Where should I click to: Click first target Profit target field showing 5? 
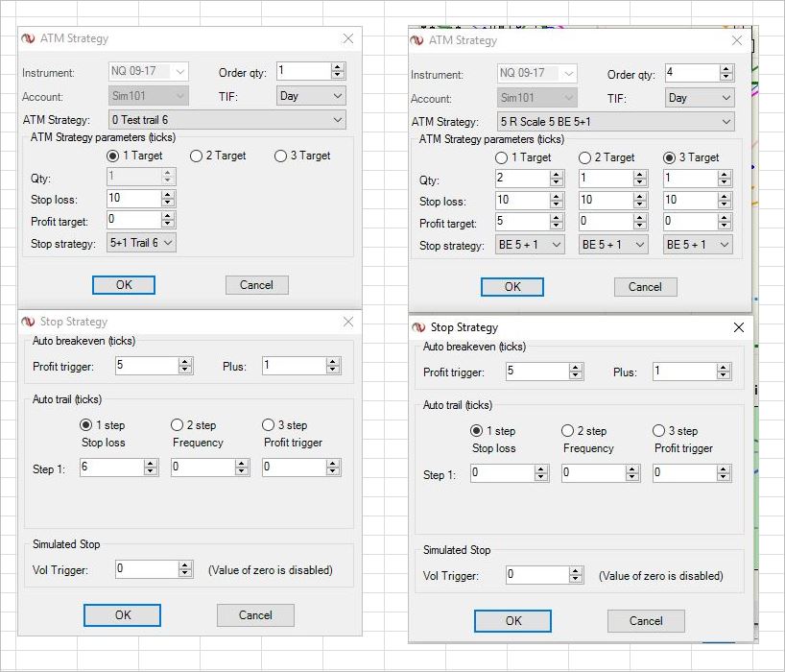point(522,222)
